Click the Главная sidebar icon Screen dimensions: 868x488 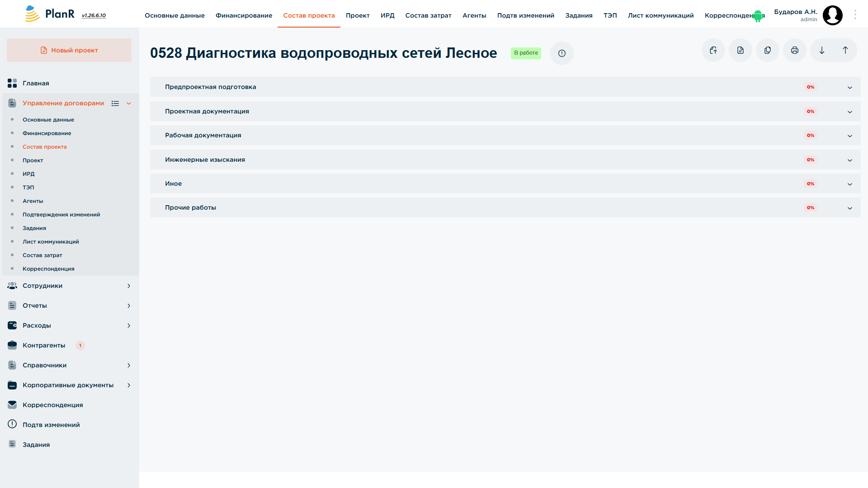(x=12, y=83)
